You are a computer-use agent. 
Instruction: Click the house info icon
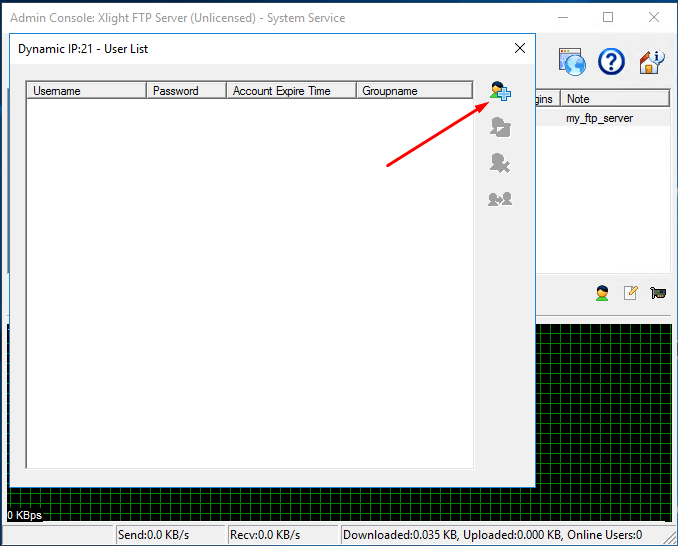point(651,62)
